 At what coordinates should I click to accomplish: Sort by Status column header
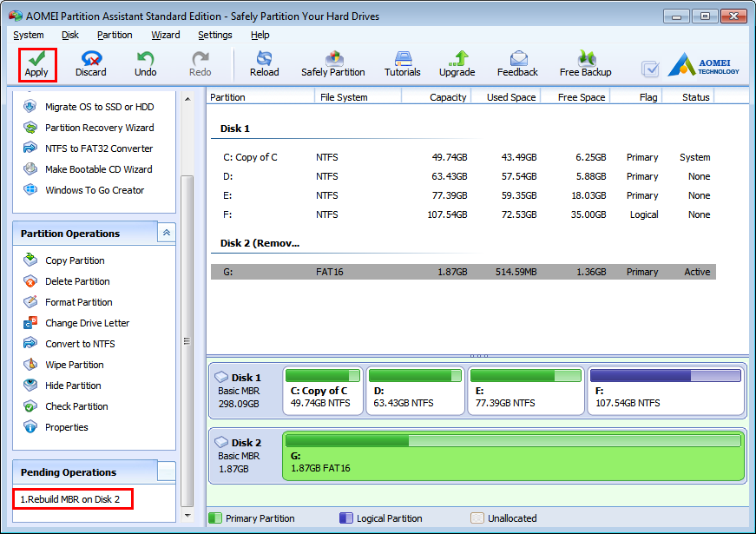(x=688, y=97)
